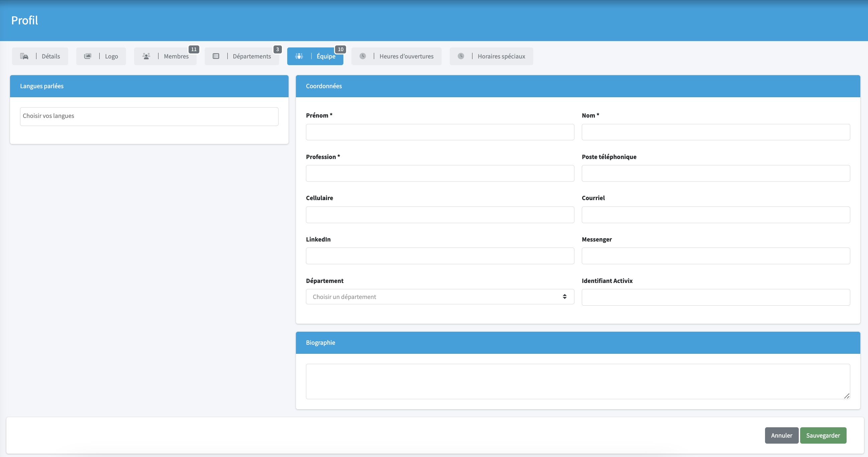Click the people icon on Membres tab
Image resolution: width=868 pixels, height=457 pixels.
tap(146, 56)
